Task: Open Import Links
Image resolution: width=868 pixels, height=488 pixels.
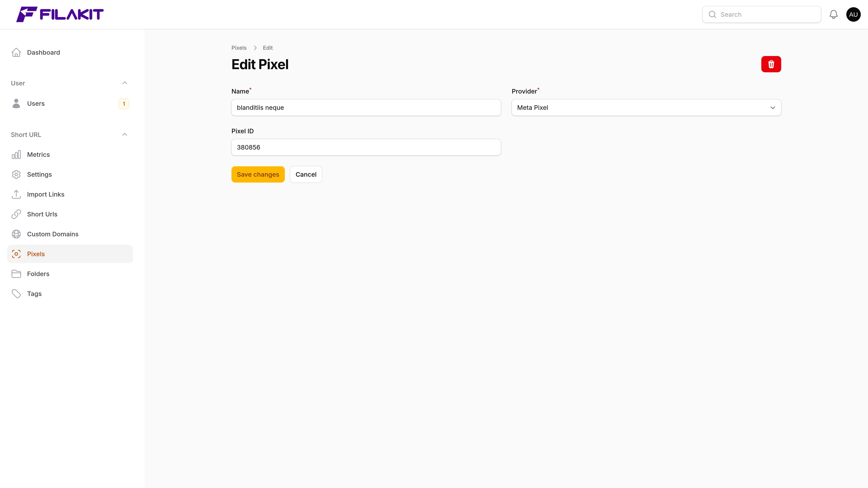Action: tap(70, 194)
